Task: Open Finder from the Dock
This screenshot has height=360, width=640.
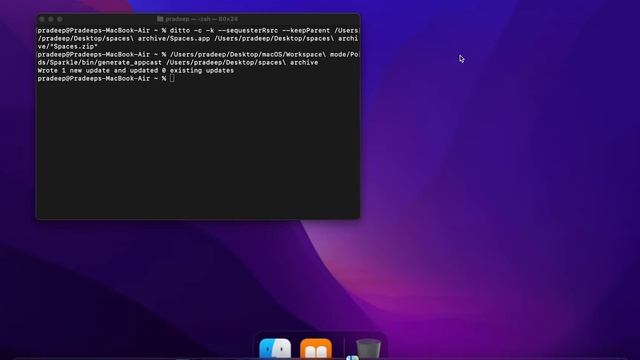Action: (x=275, y=349)
